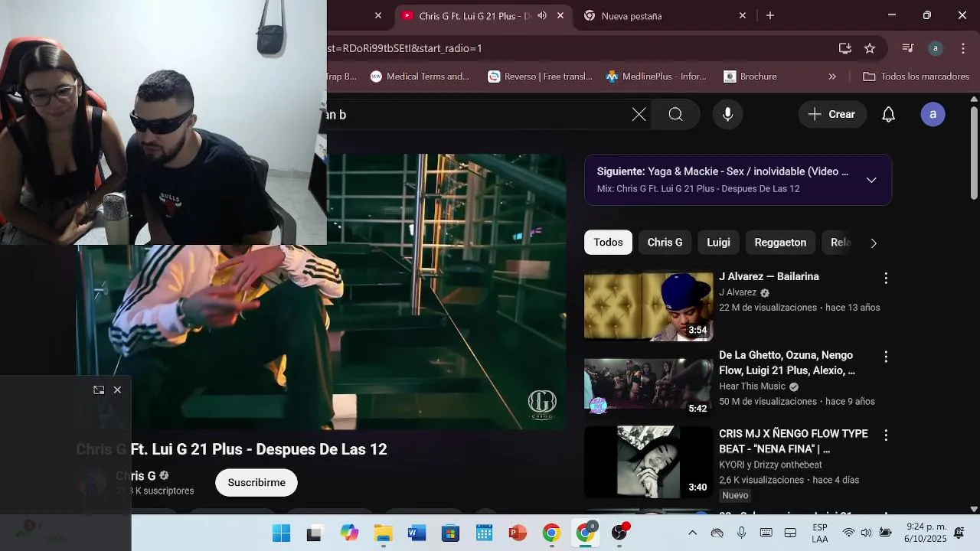
Task: Open the touch keyboard tray icon
Action: (766, 533)
